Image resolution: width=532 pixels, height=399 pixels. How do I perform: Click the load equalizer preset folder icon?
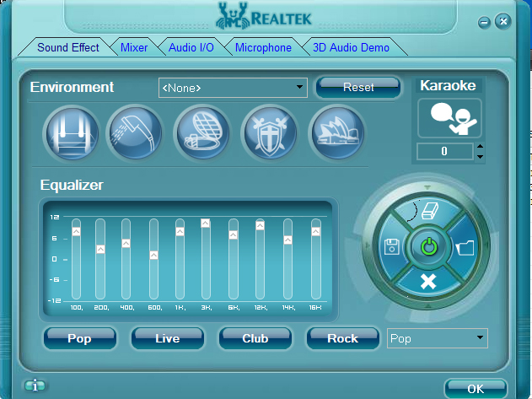pos(465,247)
